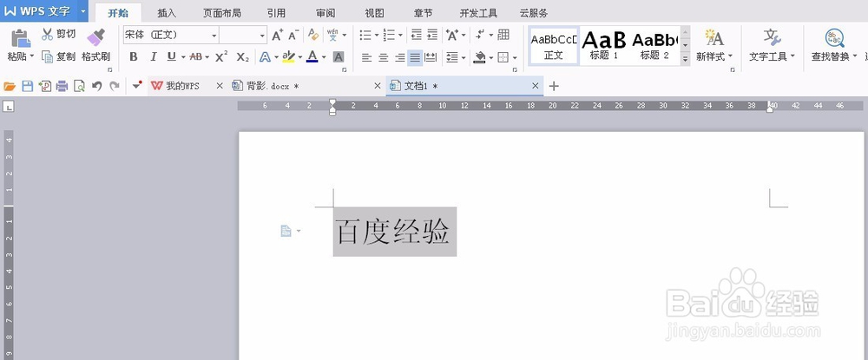
Task: Open bullet list dropdown arrow
Action: click(377, 36)
